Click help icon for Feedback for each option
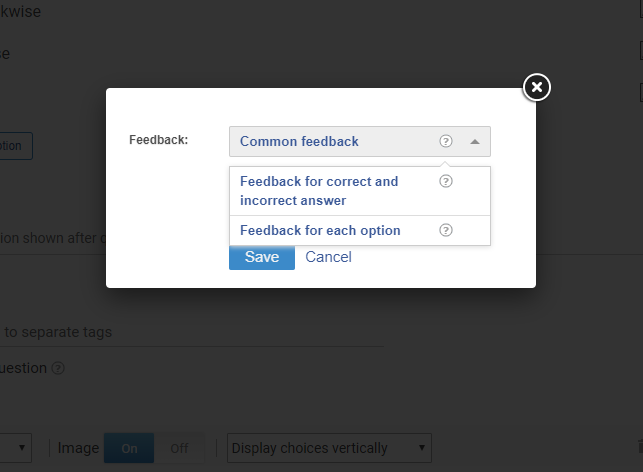The image size is (643, 472). [446, 231]
